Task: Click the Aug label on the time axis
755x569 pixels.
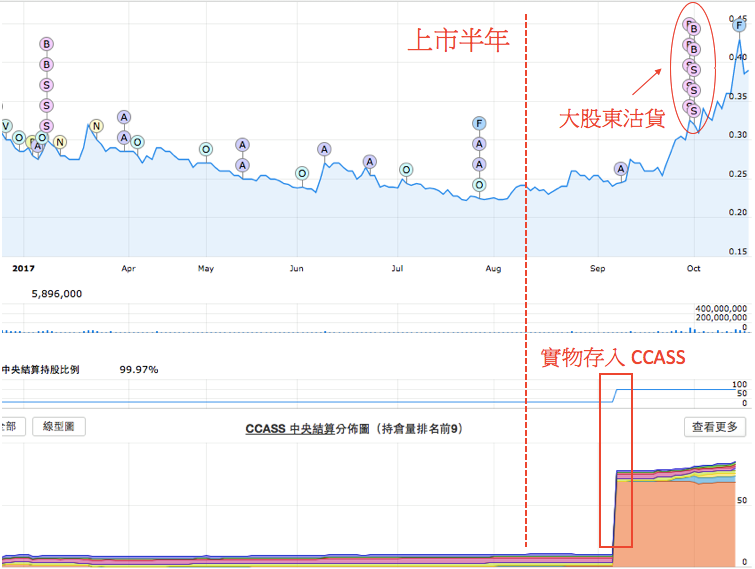Action: pos(493,269)
